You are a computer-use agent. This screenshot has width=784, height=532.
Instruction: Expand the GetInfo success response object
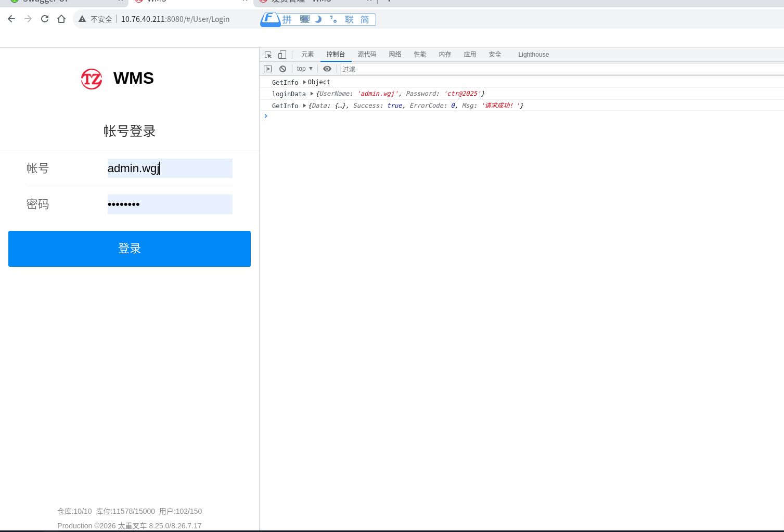click(304, 106)
